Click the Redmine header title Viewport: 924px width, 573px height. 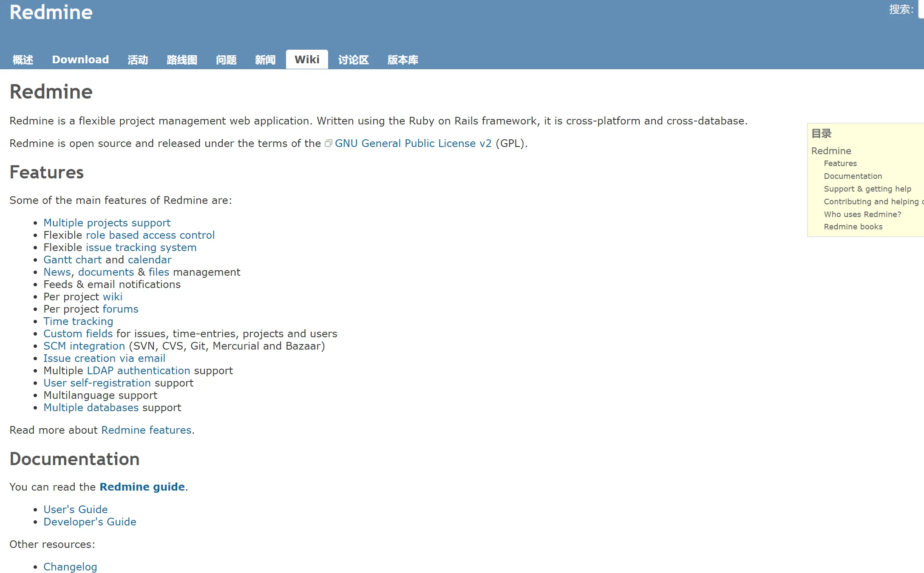51,12
